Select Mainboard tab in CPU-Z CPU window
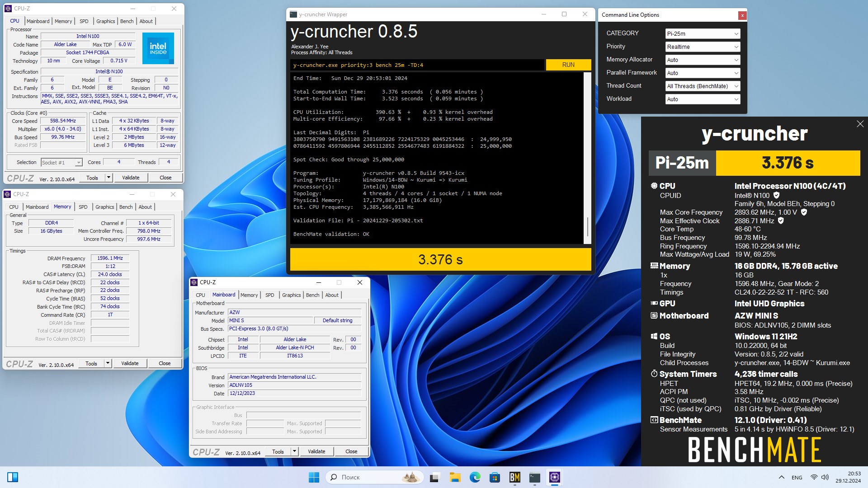This screenshot has width=868, height=488. click(38, 21)
